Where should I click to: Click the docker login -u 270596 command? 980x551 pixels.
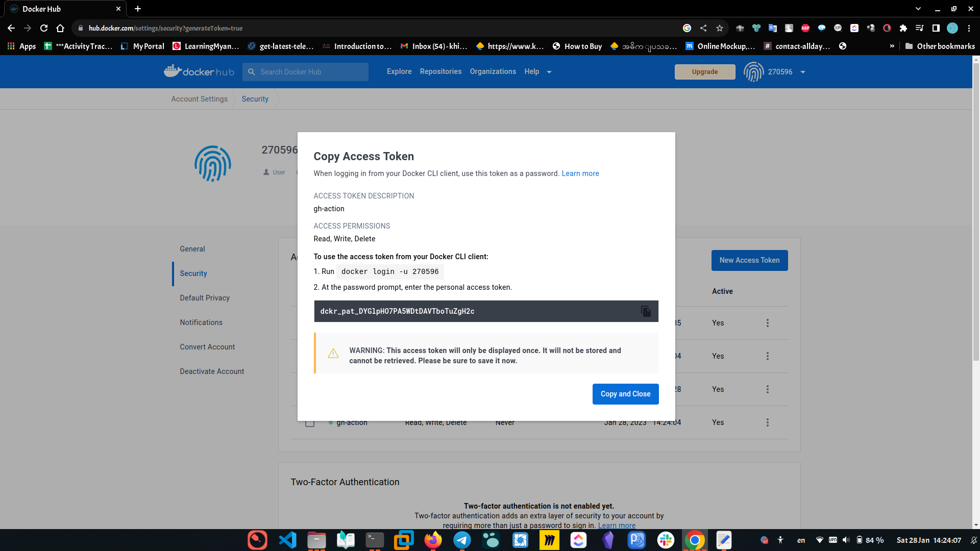pos(390,271)
